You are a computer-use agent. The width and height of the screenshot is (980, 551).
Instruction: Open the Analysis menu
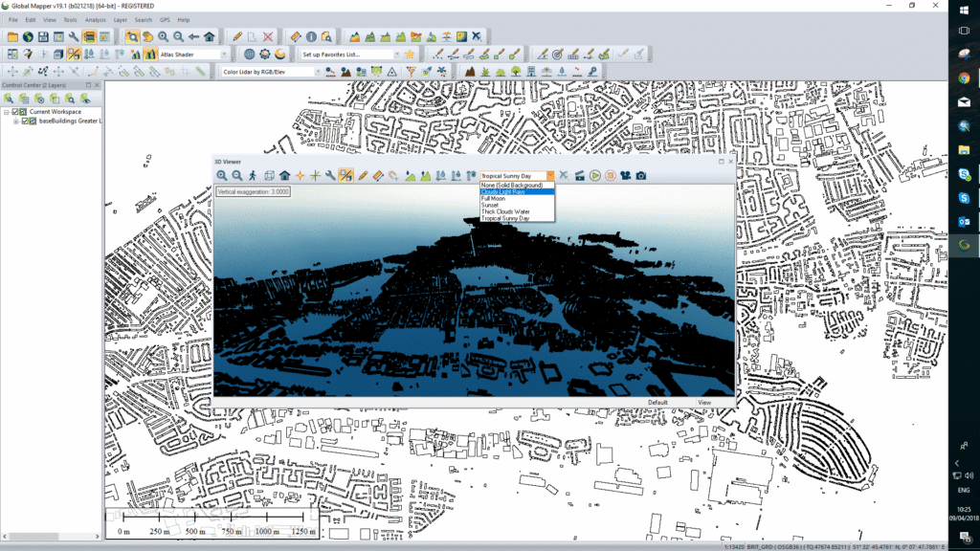(x=95, y=20)
